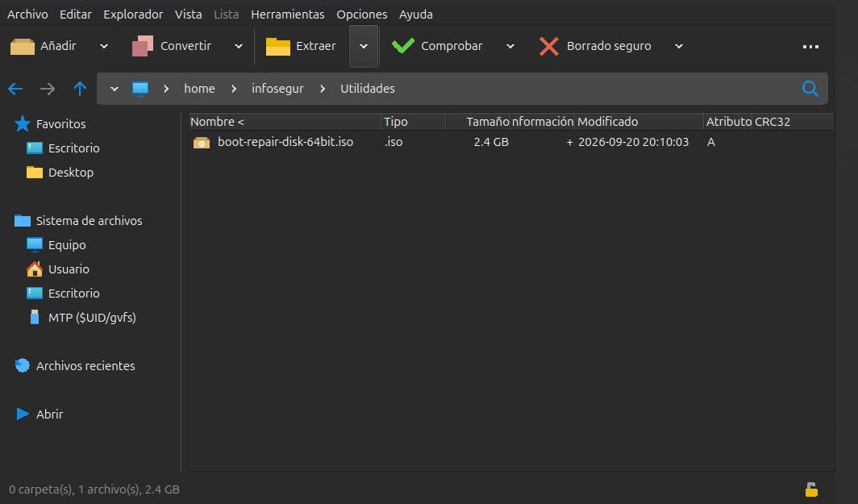Expand the Añadir dropdown arrow
This screenshot has width=858, height=504.
click(104, 47)
